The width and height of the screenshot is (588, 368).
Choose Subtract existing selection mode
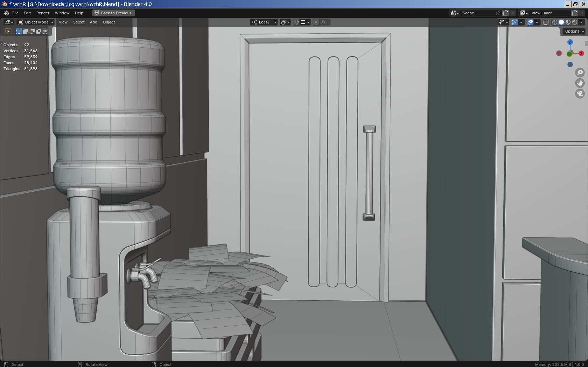(x=32, y=31)
